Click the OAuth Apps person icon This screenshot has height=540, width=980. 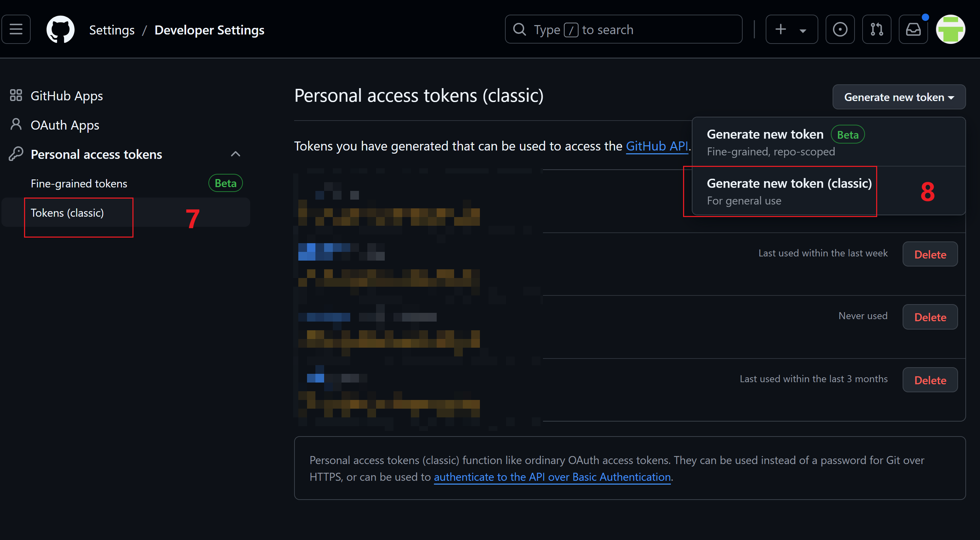[16, 124]
